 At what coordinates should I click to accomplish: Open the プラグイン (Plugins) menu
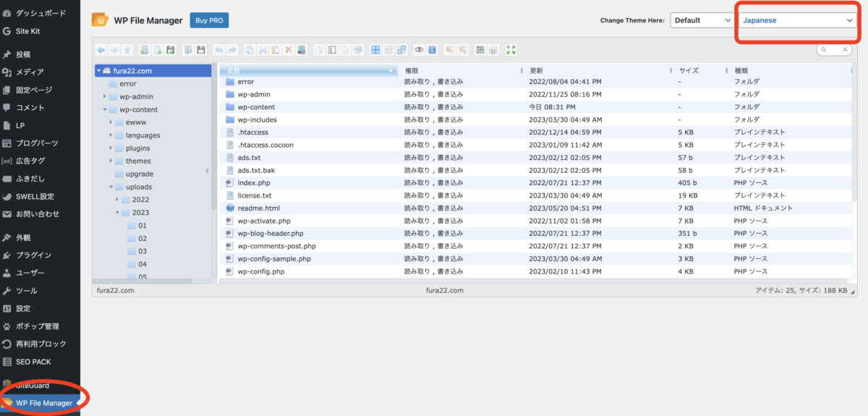point(40,255)
